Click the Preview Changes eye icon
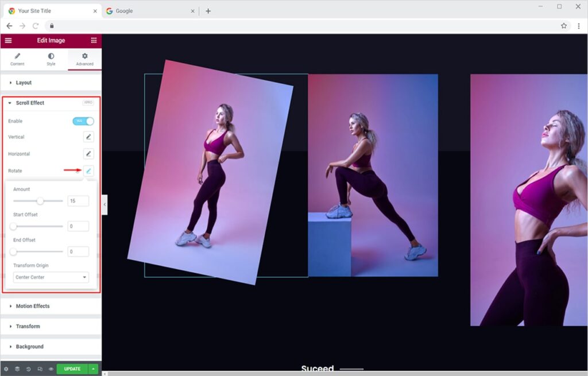 (x=51, y=369)
